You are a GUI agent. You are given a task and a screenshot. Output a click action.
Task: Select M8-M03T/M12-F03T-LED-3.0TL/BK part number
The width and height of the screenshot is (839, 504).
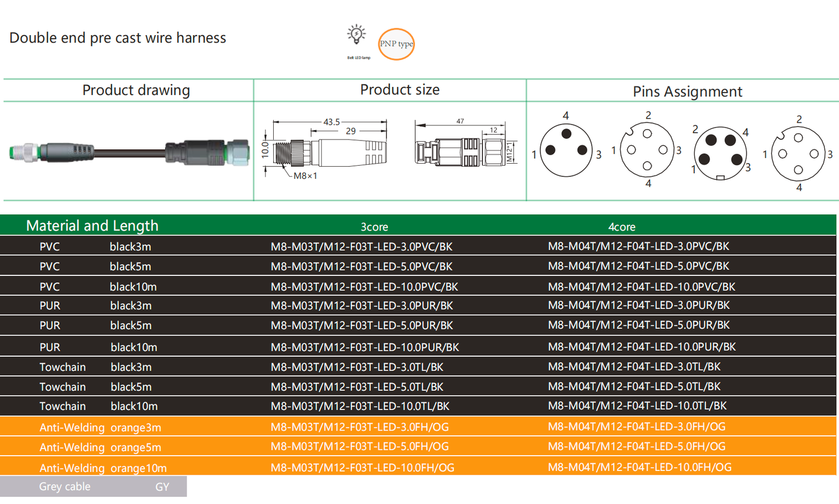click(357, 367)
